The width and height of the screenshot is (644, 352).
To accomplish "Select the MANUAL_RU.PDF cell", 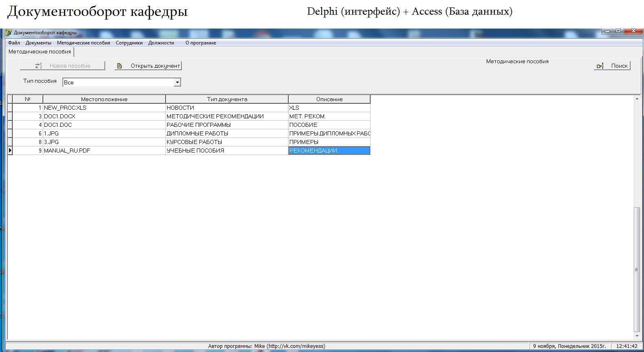I will click(104, 151).
